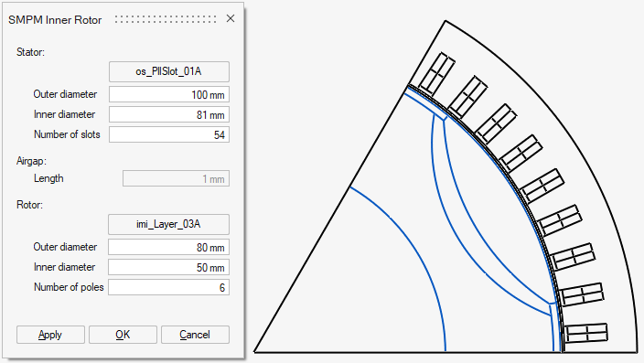This screenshot has width=644, height=363.
Task: Open rotor template imi_Layer_03A selector
Action: [168, 224]
